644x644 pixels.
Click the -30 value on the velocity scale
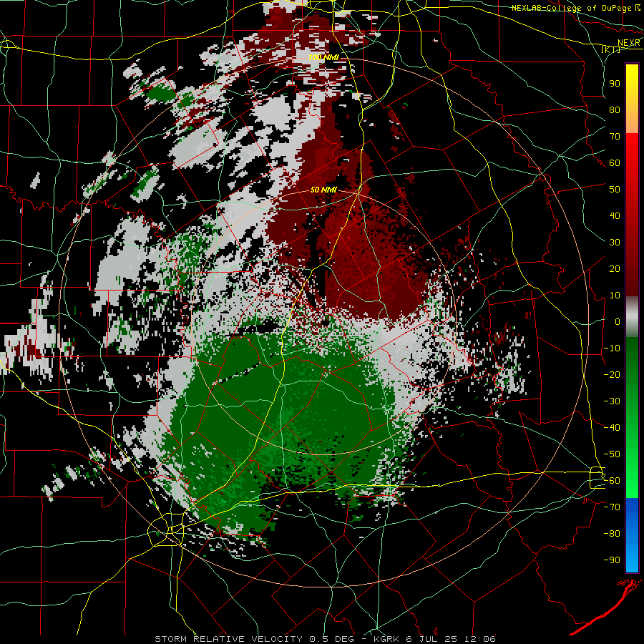pyautogui.click(x=612, y=401)
